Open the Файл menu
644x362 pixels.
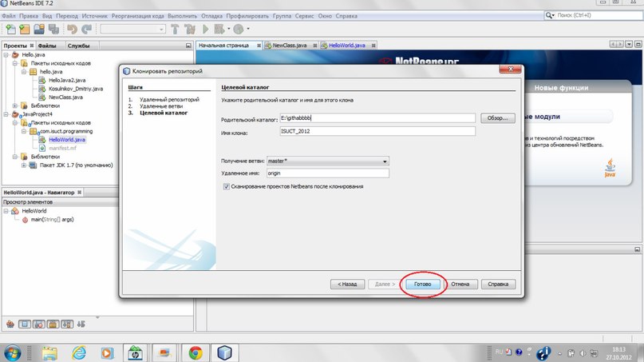point(9,16)
